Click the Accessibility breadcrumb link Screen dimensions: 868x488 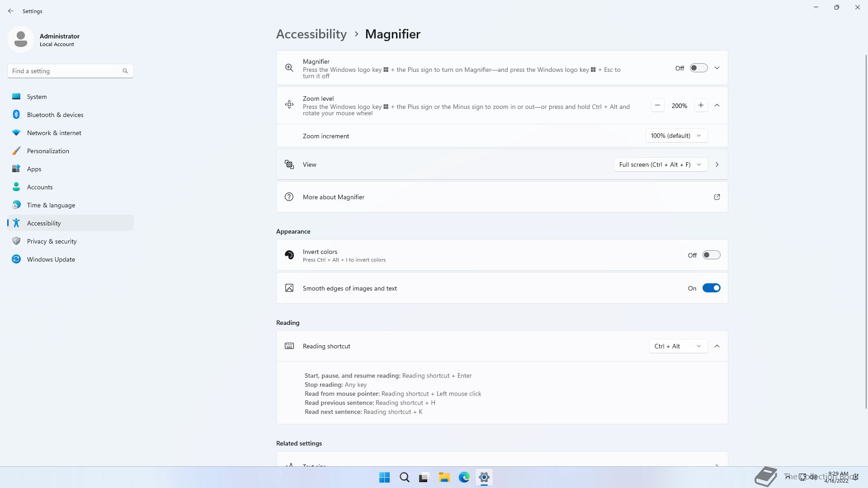coord(311,34)
